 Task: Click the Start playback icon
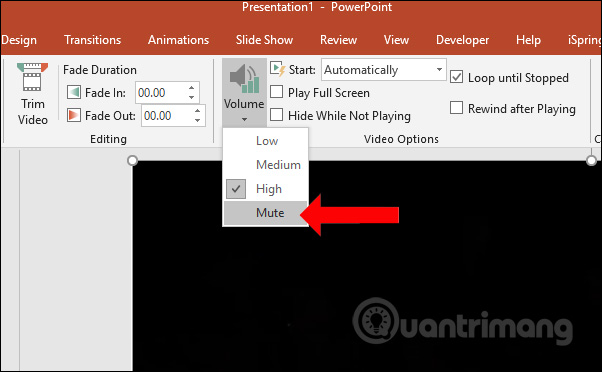point(278,69)
